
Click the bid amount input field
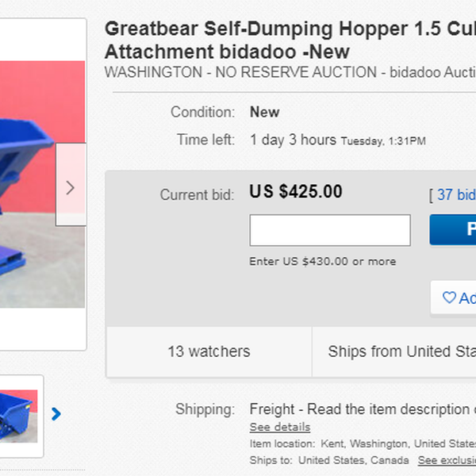pos(330,230)
